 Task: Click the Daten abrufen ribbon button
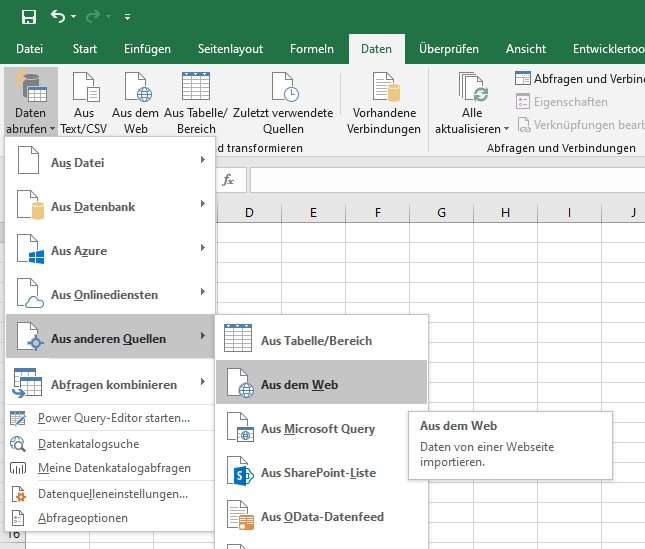coord(31,102)
